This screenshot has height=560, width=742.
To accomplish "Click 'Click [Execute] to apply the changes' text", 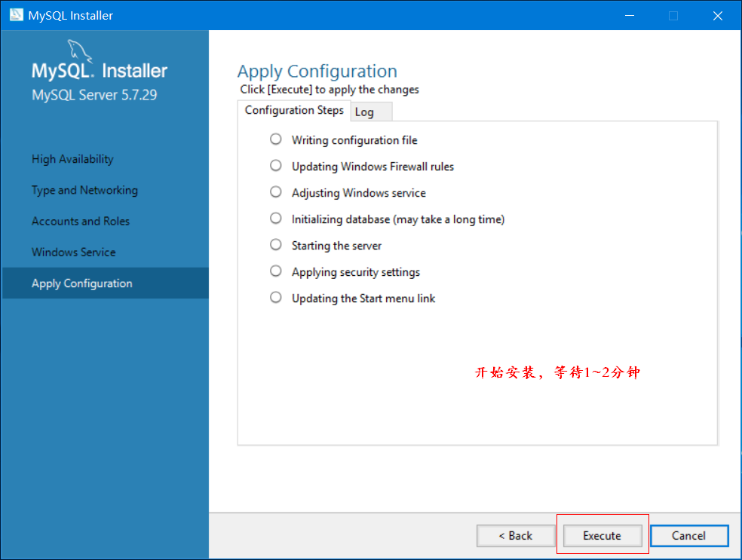I will coord(330,90).
